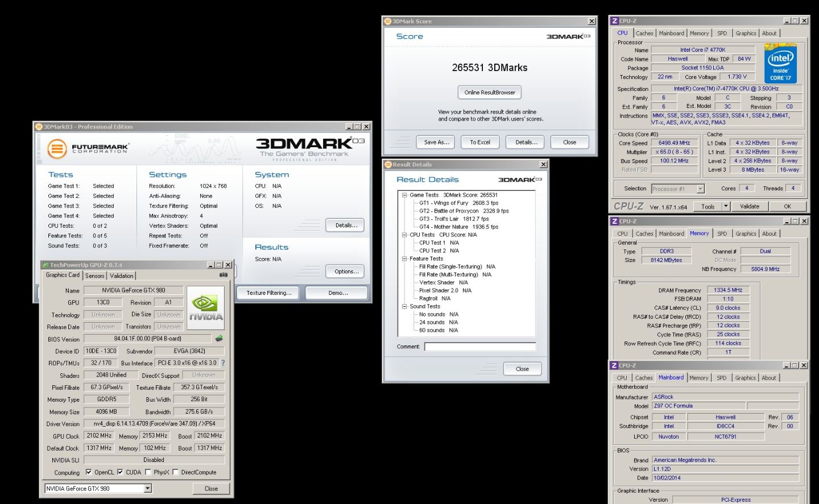Viewport: 819px width, 504px height.
Task: Open GPU selection dropdown in GPU-Z
Action: pyautogui.click(x=148, y=488)
